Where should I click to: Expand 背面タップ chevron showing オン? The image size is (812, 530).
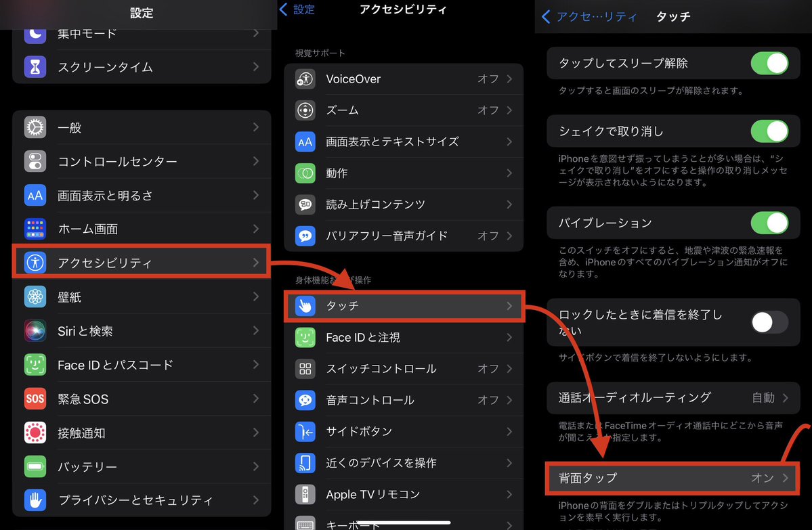coord(786,478)
